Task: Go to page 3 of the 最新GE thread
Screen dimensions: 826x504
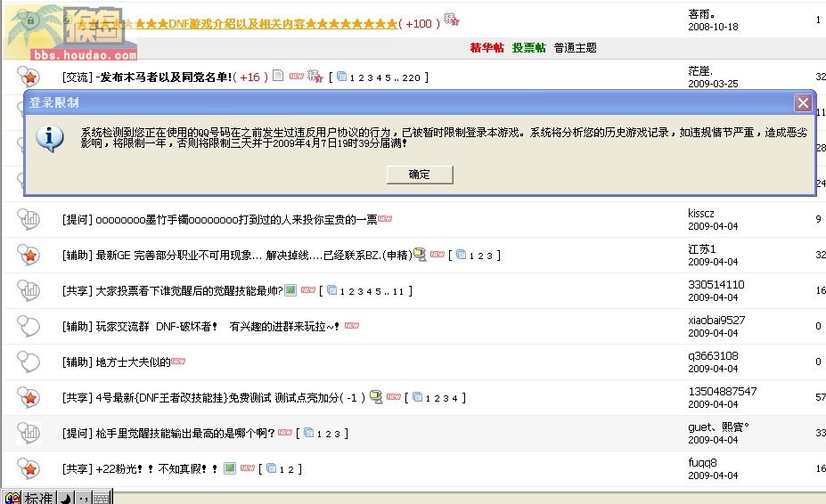Action: [x=489, y=256]
